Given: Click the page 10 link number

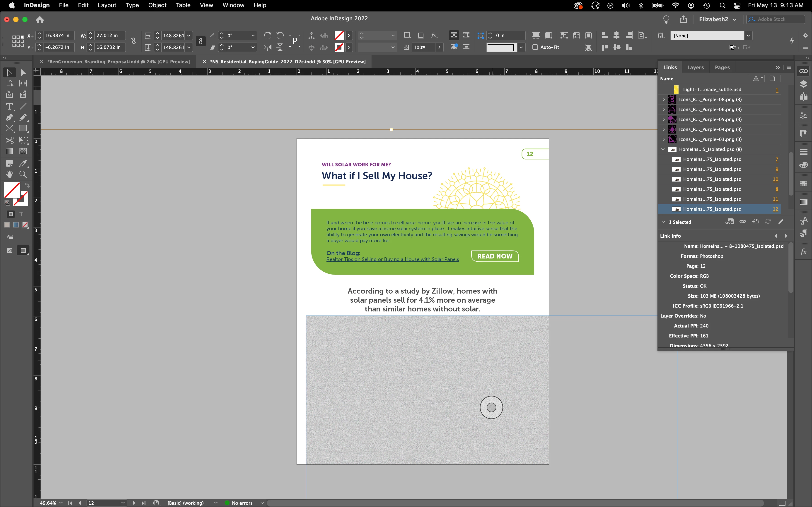Looking at the screenshot, I should 775,179.
